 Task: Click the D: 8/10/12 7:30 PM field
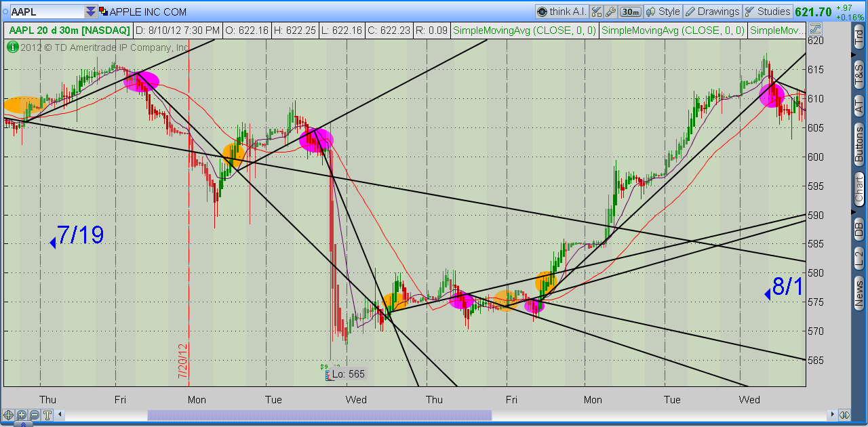178,30
